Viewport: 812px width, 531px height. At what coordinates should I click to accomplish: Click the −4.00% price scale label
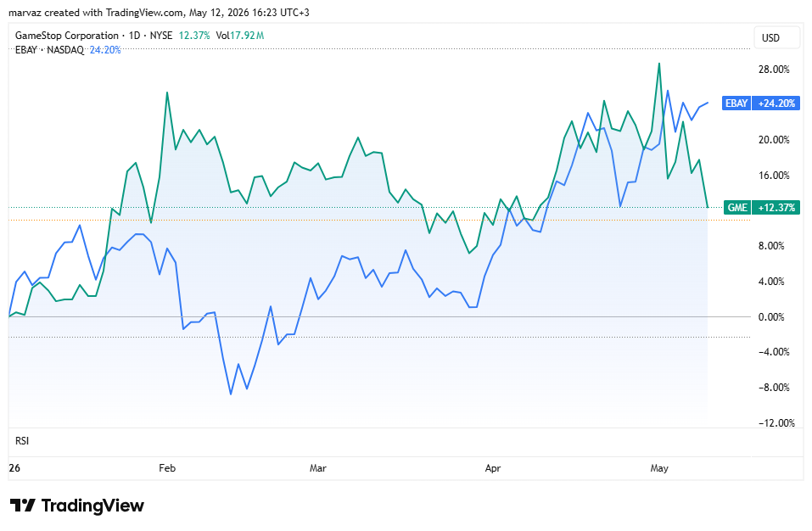[x=774, y=352]
